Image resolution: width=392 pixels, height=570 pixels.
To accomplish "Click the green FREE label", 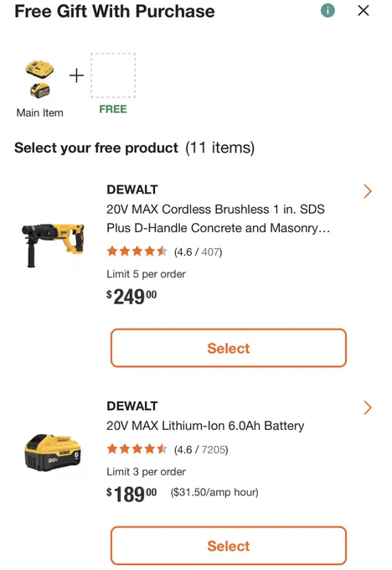I will tap(113, 109).
